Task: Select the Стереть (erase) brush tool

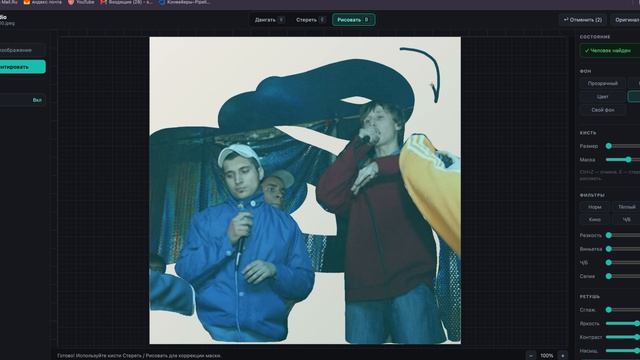Action: pos(310,20)
